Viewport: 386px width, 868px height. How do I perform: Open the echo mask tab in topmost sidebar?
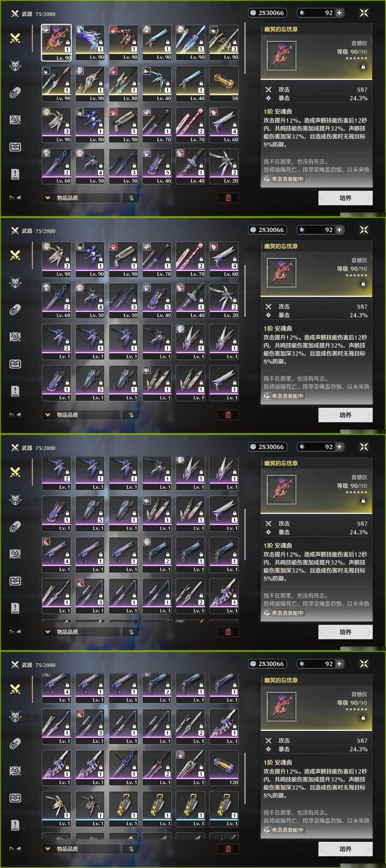tap(15, 66)
